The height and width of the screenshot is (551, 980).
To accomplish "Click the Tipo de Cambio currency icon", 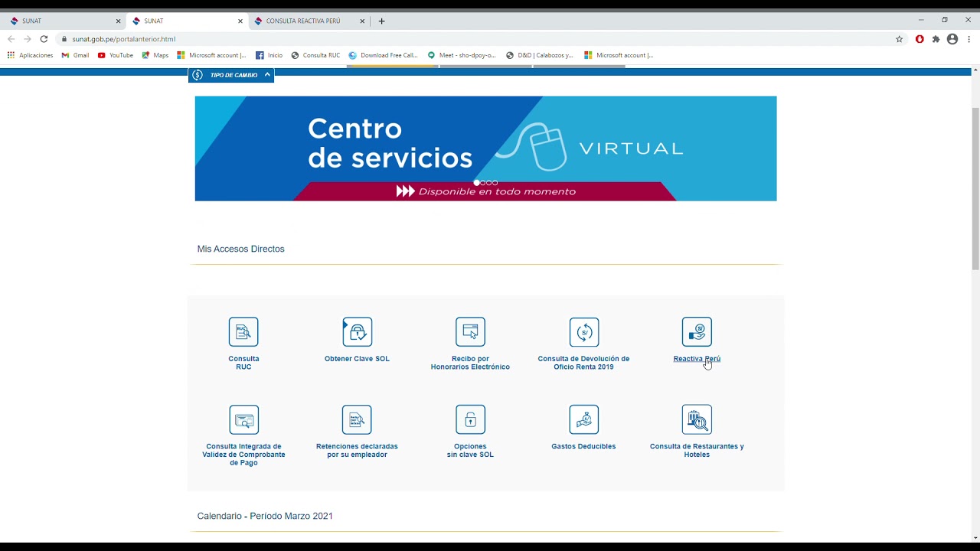I will 198,75.
